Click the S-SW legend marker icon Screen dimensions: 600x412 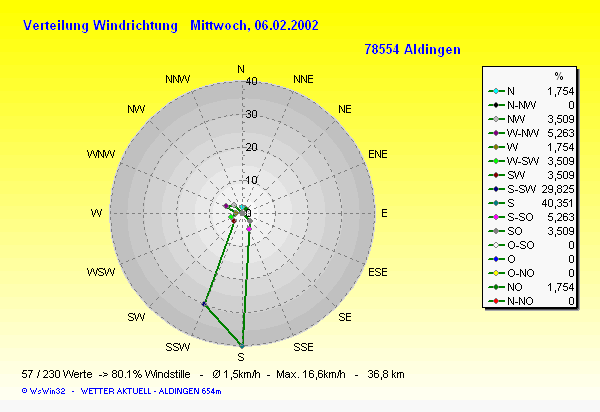point(497,188)
